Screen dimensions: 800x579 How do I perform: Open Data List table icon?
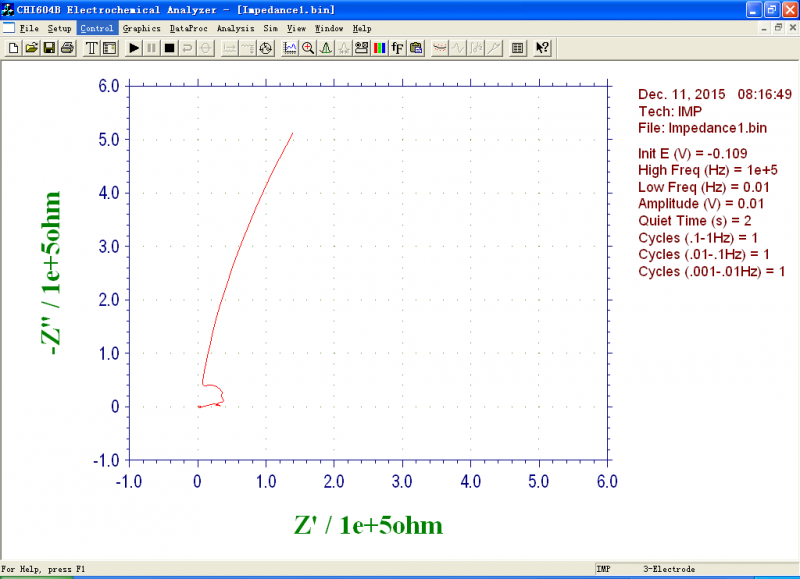click(x=517, y=48)
